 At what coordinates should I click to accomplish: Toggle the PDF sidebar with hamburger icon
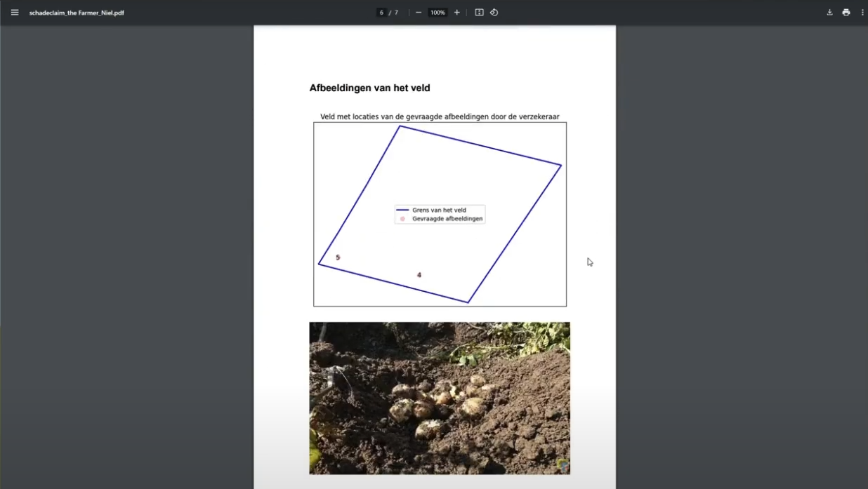(x=14, y=12)
